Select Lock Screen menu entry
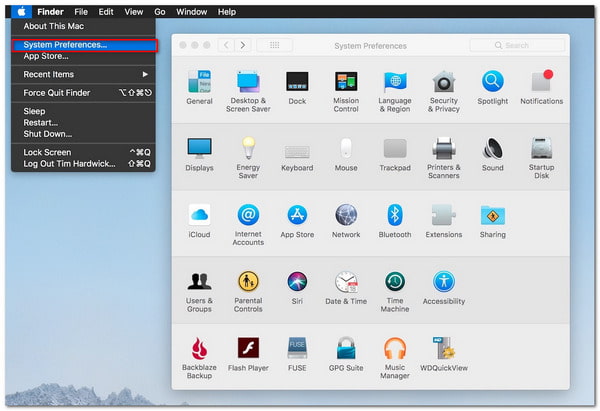600x411 pixels. pos(83,152)
